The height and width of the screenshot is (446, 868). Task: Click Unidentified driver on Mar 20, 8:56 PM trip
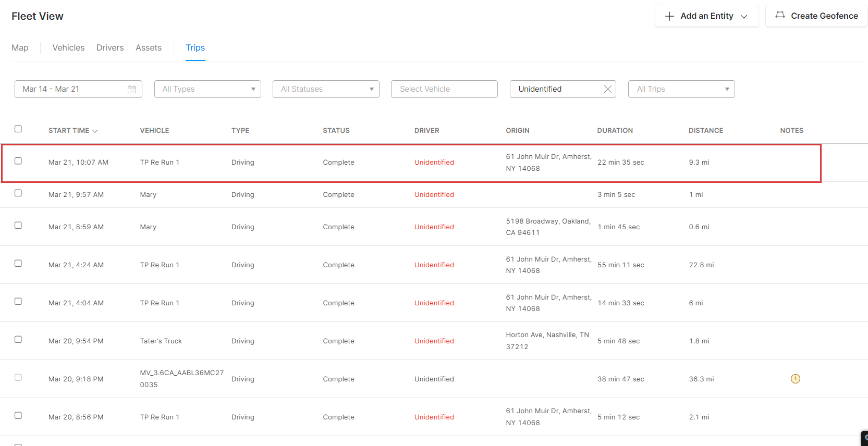tap(434, 417)
